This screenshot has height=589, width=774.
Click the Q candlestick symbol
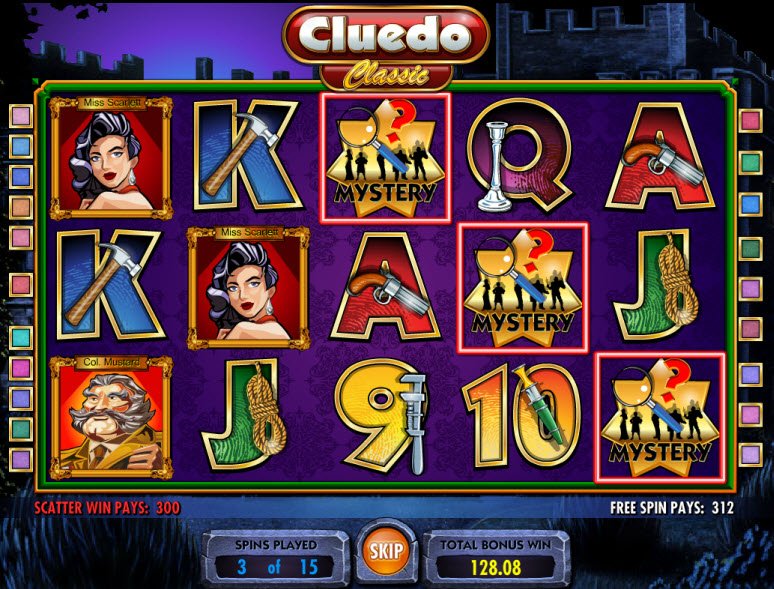[521, 155]
